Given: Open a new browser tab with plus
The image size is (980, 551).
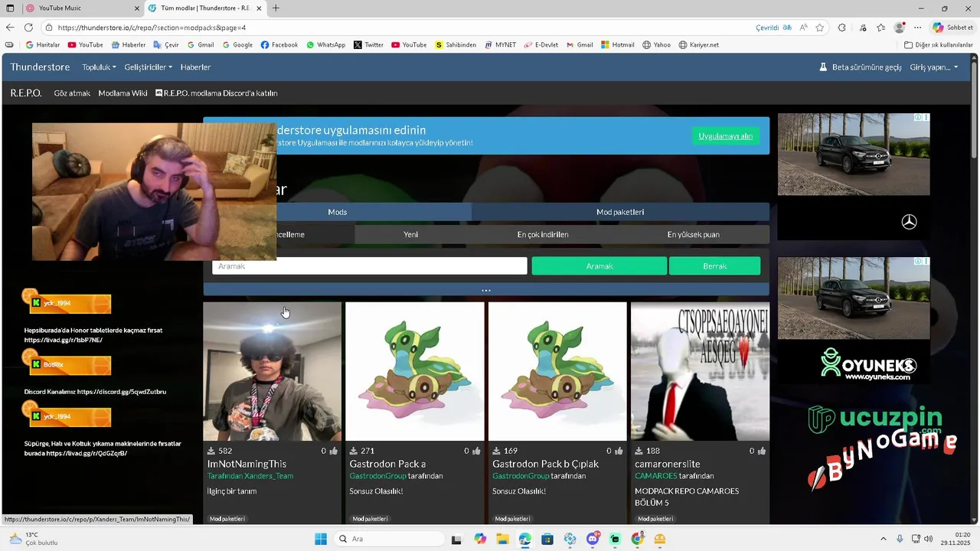Looking at the screenshot, I should [x=276, y=8].
